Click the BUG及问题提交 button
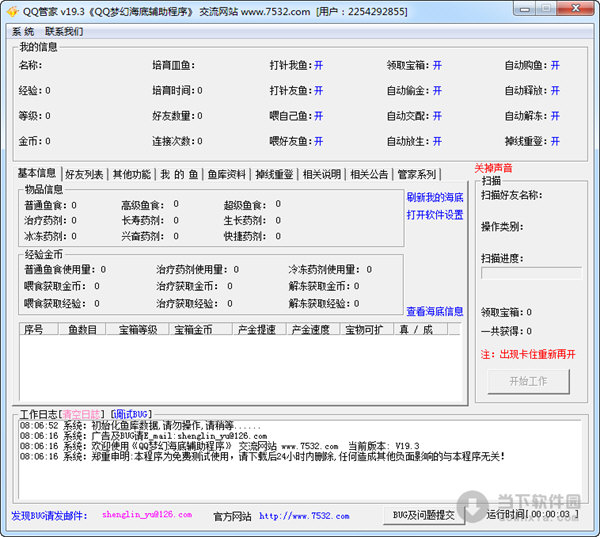 [x=424, y=515]
